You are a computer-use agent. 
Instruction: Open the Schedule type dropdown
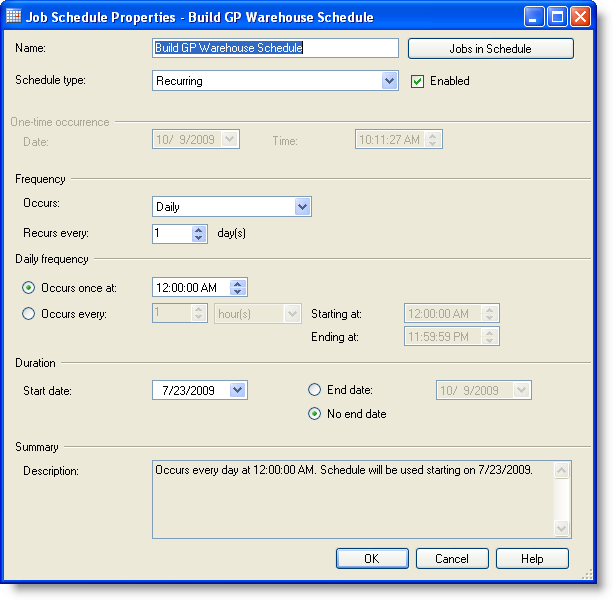(389, 81)
